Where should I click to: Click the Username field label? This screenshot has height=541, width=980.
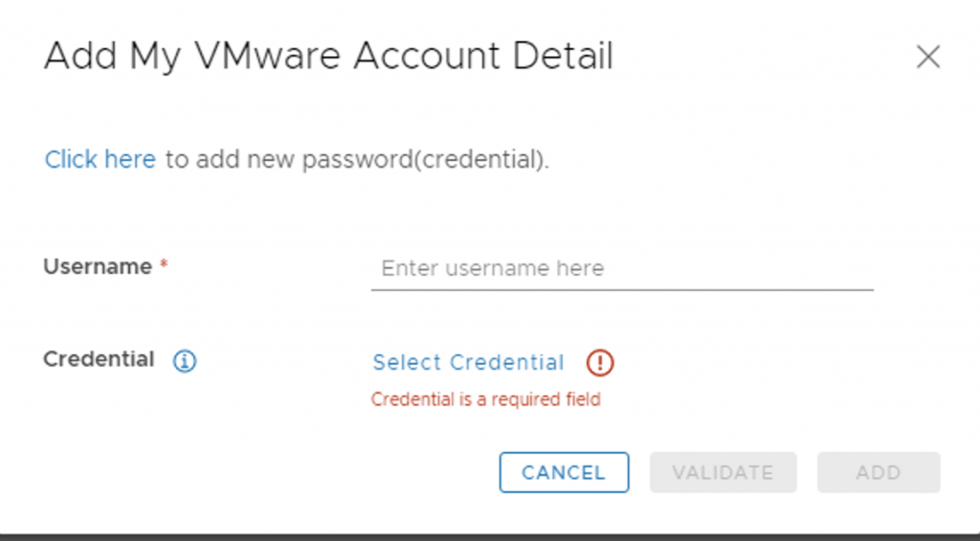(x=98, y=267)
